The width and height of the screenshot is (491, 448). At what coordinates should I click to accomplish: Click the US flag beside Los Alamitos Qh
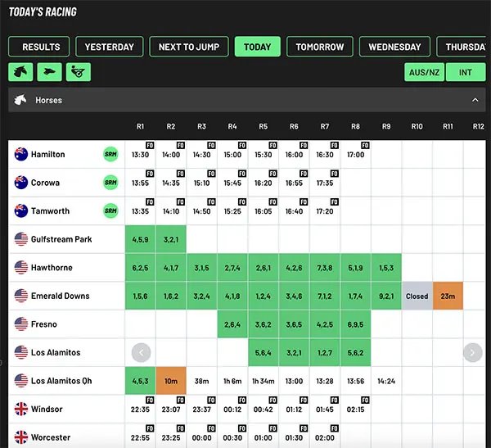coord(21,381)
